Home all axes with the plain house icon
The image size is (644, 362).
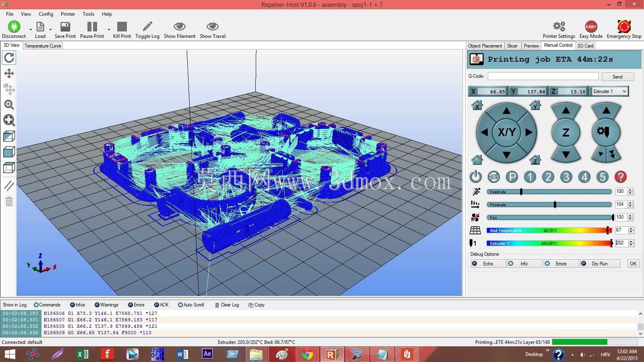477,160
